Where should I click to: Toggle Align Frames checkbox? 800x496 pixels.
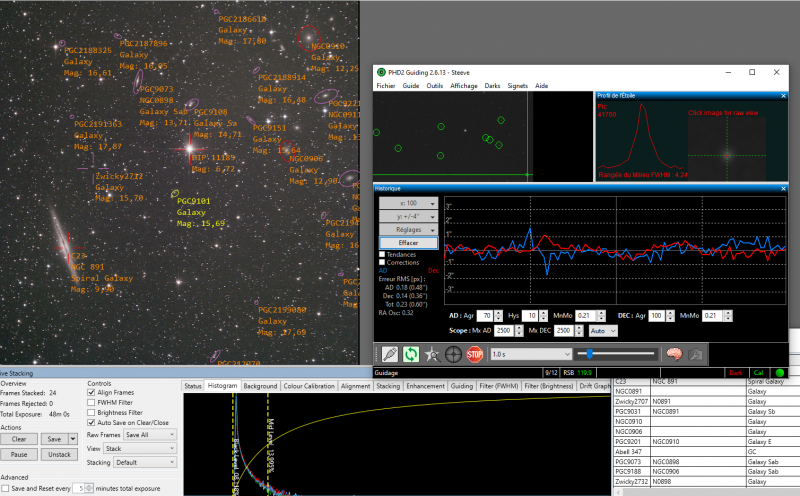tap(91, 392)
